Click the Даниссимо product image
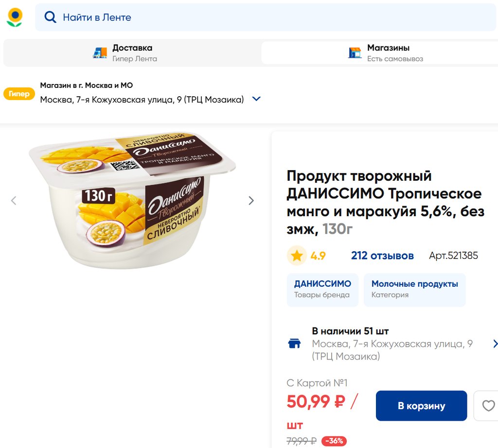This screenshot has width=498, height=448. (132, 201)
